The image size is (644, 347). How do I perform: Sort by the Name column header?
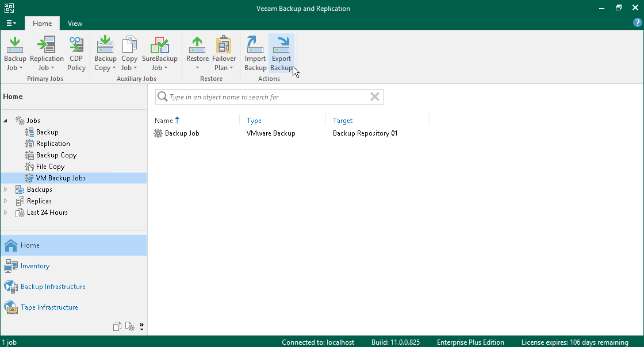[x=163, y=121]
